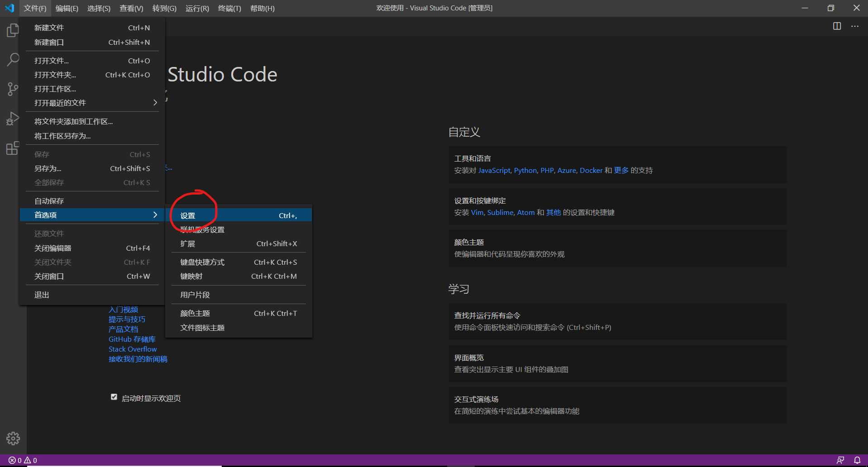Choose 关闭编辑器 from File menu
This screenshot has width=868, height=467.
[x=92, y=248]
